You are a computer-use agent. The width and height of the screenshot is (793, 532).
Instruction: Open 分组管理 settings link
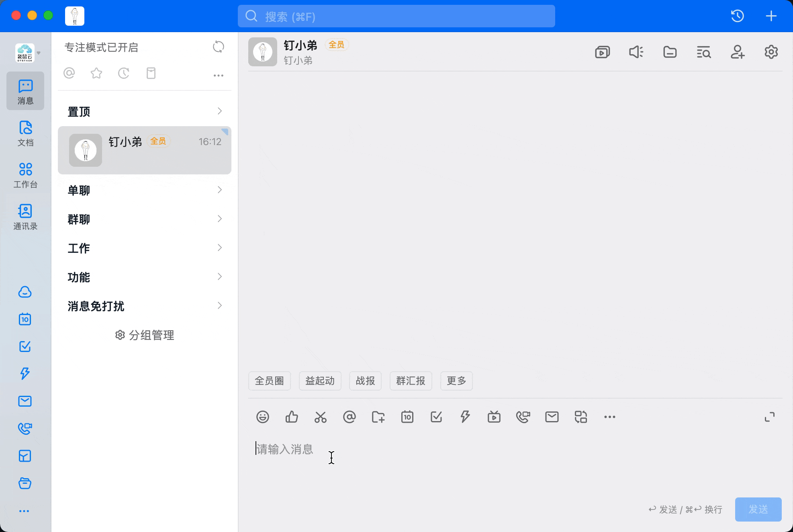(145, 335)
